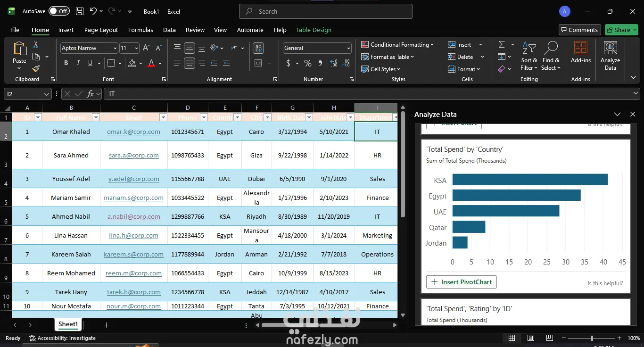Click the zoom level slider
Image resolution: width=644 pixels, height=347 pixels.
pyautogui.click(x=592, y=338)
